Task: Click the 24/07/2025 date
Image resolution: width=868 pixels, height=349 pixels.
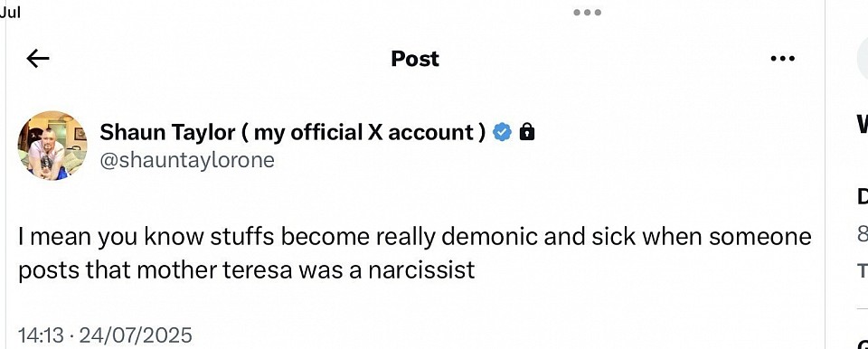Action: click(x=136, y=335)
